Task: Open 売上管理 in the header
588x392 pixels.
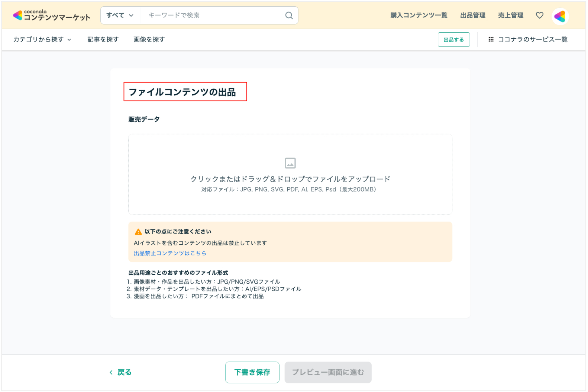Action: click(510, 15)
